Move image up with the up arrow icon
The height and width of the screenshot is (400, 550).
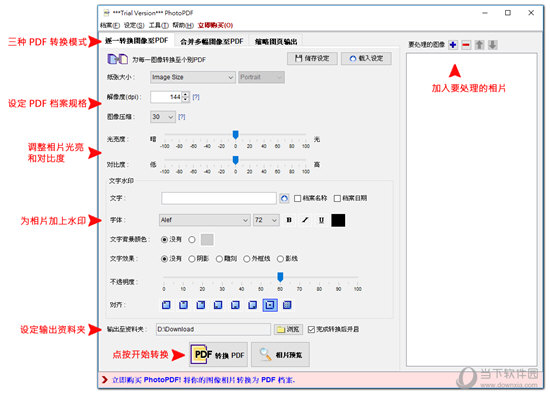click(x=479, y=45)
